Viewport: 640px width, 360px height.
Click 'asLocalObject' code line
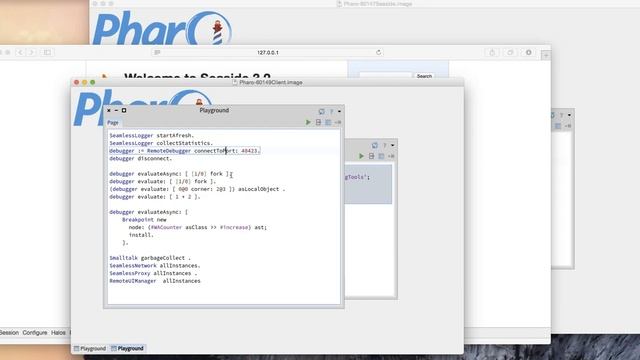[197, 189]
